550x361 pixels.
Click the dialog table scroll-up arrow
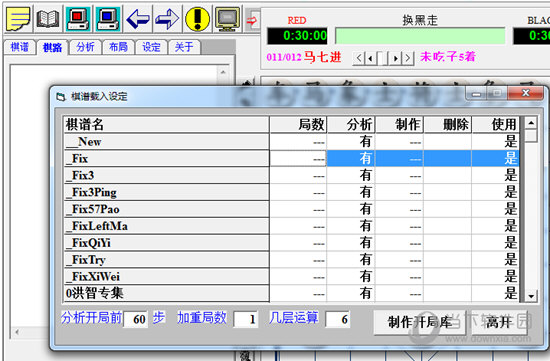(531, 123)
